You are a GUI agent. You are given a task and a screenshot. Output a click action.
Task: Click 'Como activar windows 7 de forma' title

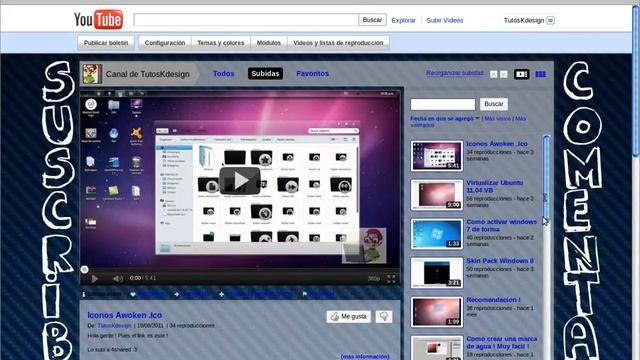502,225
